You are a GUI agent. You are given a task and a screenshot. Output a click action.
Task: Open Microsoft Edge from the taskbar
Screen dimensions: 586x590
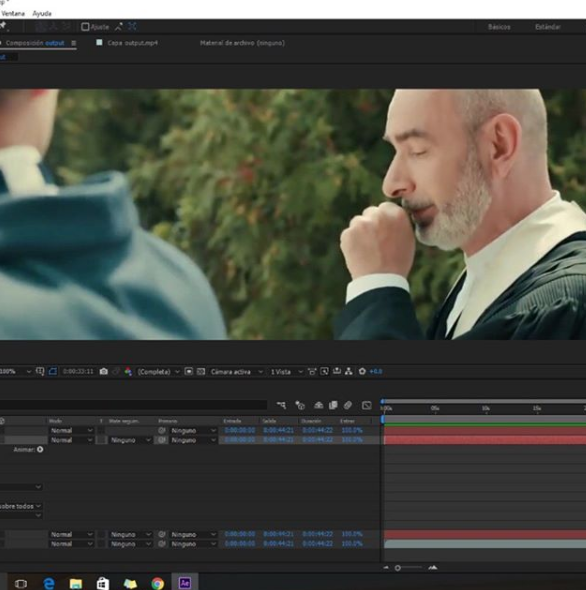(49, 584)
